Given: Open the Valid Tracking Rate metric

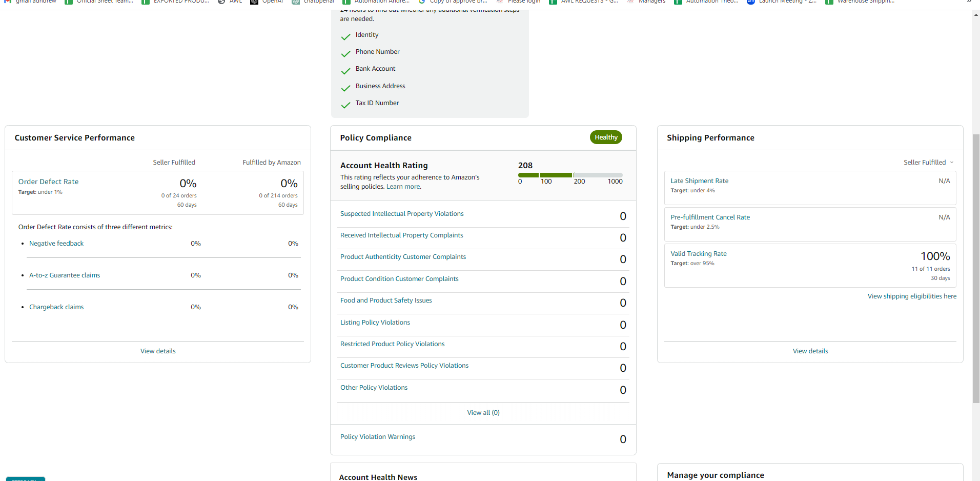Looking at the screenshot, I should click(x=699, y=254).
